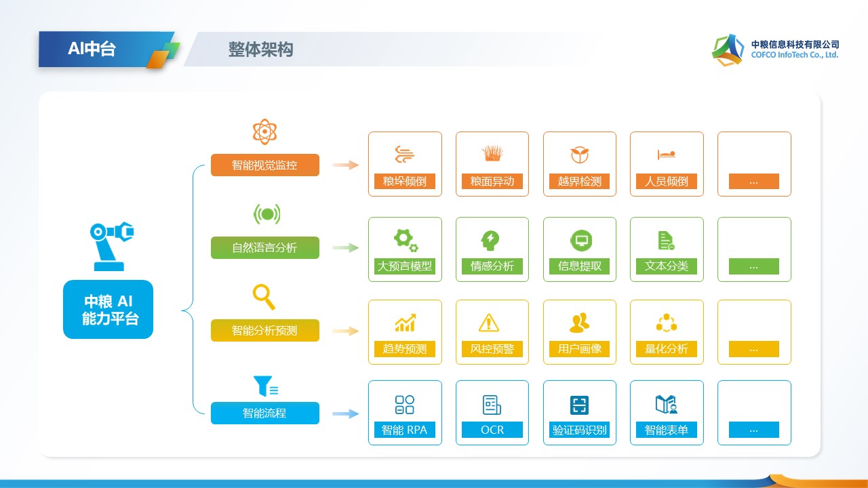Click the AI中台 title tab

pos(102,49)
